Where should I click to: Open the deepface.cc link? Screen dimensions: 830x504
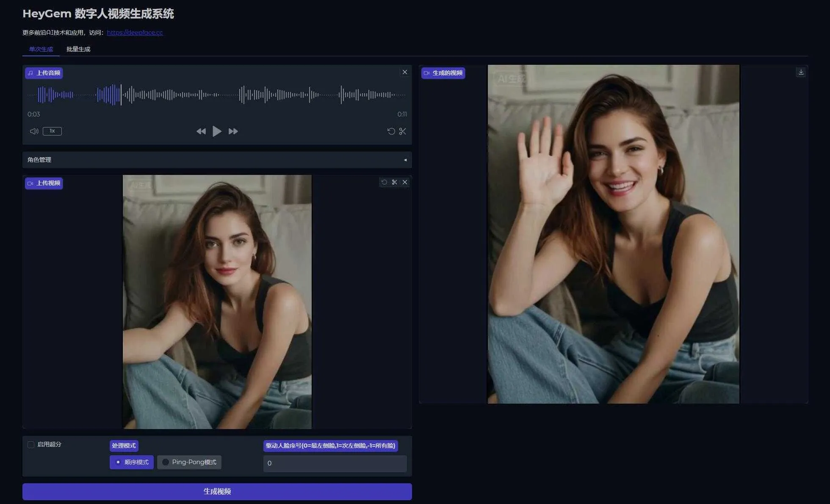(135, 33)
